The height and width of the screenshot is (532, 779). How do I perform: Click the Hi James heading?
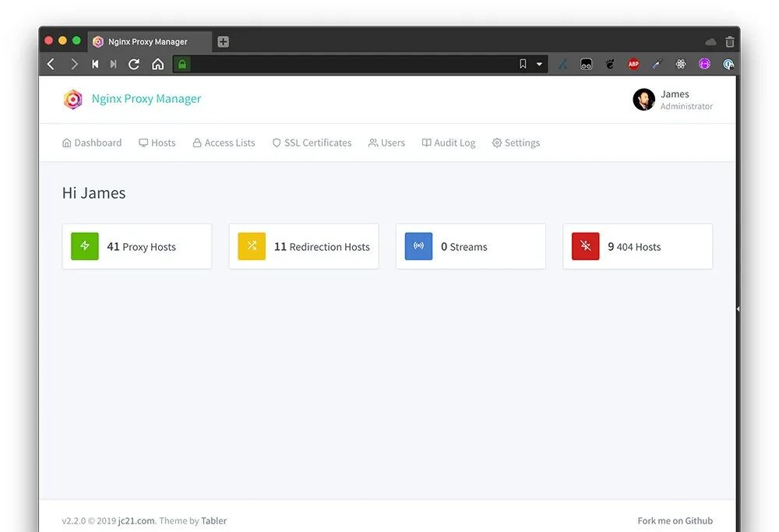[x=94, y=192]
